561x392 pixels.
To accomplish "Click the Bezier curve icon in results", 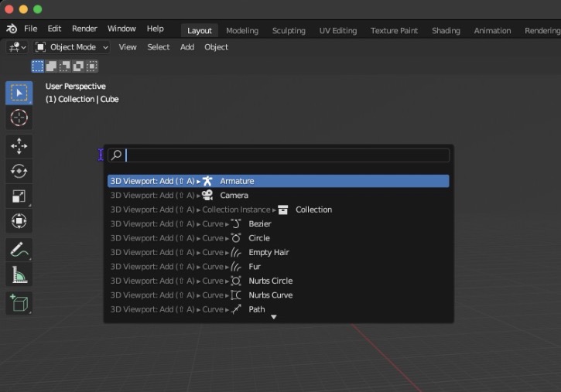I will (x=236, y=223).
